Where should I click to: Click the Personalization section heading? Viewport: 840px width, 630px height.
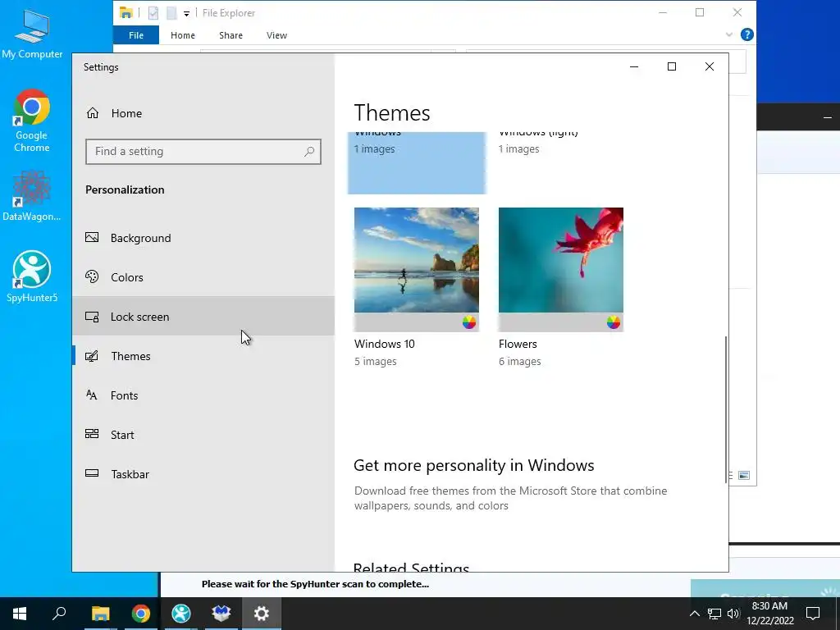coord(125,189)
